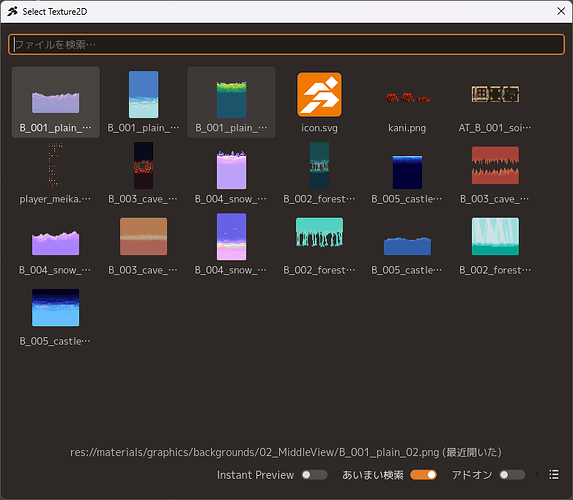573x500 pixels.
Task: Select the purple mountain B_001_plain thumbnail
Action: pyautogui.click(x=56, y=102)
